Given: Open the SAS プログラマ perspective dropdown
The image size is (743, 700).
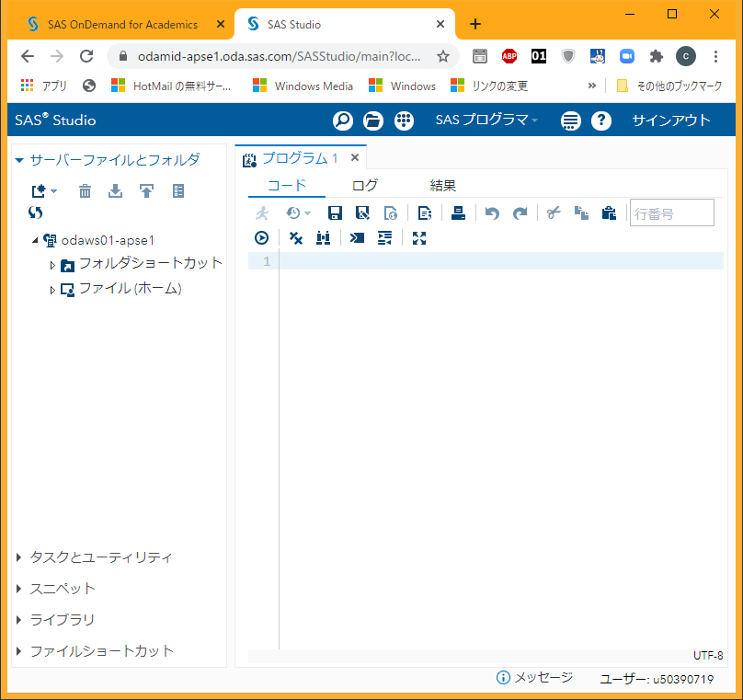Looking at the screenshot, I should pyautogui.click(x=486, y=120).
